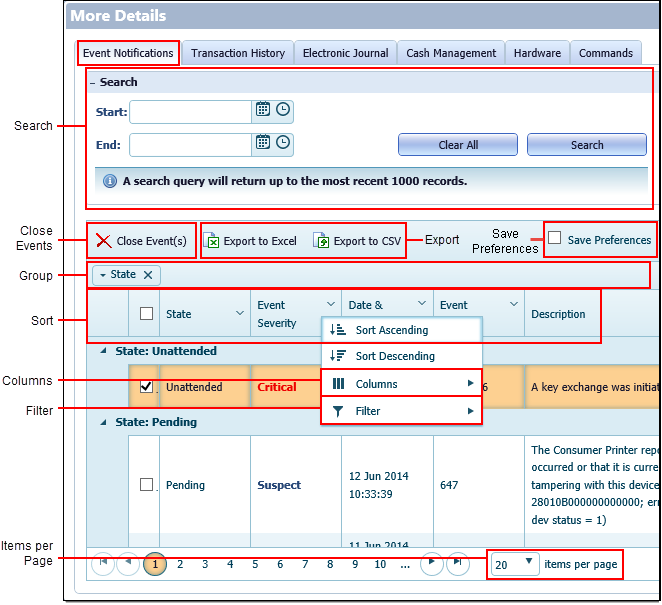Screen dimensions: 662x605
Task: Uncheck the Unattended event row checkbox
Action: coord(147,386)
